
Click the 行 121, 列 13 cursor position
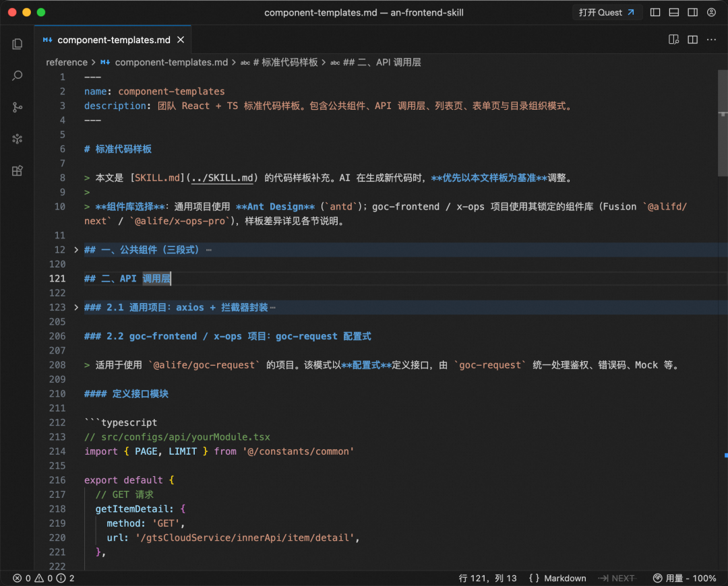coord(487,578)
